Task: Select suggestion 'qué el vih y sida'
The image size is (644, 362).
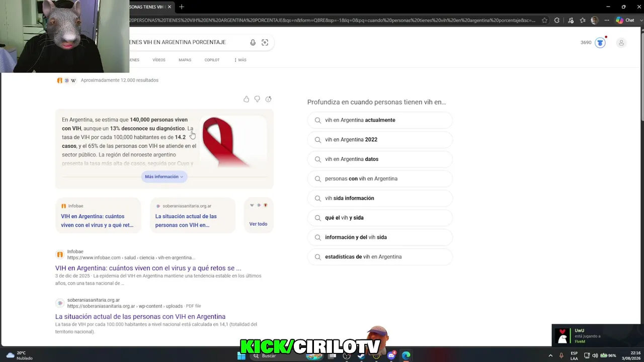Action: [380, 218]
